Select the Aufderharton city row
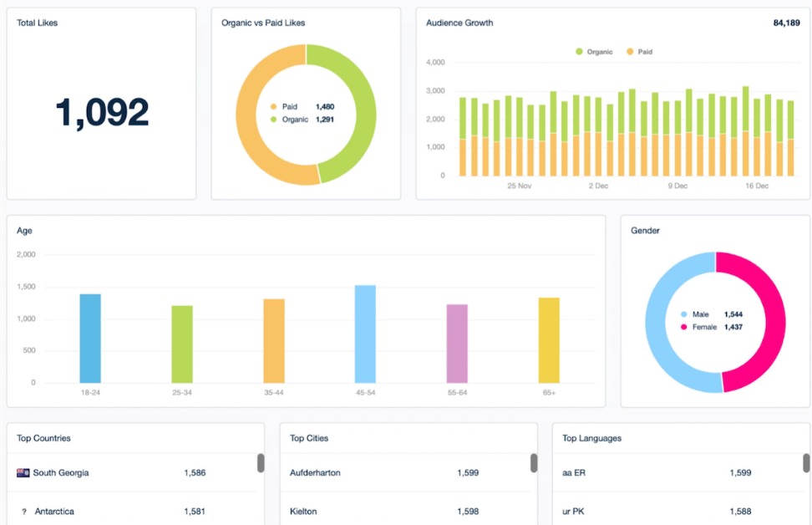Viewport: 812px width, 525px height. point(405,472)
